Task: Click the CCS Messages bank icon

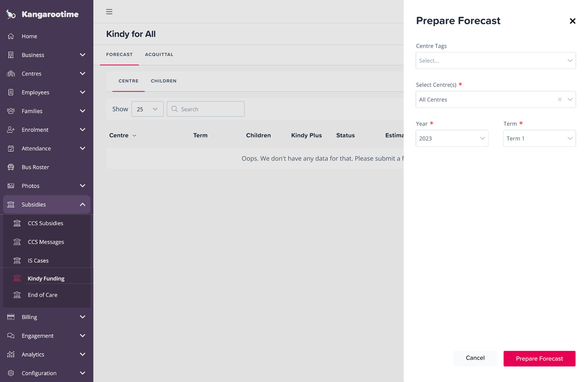Action: coord(17,242)
